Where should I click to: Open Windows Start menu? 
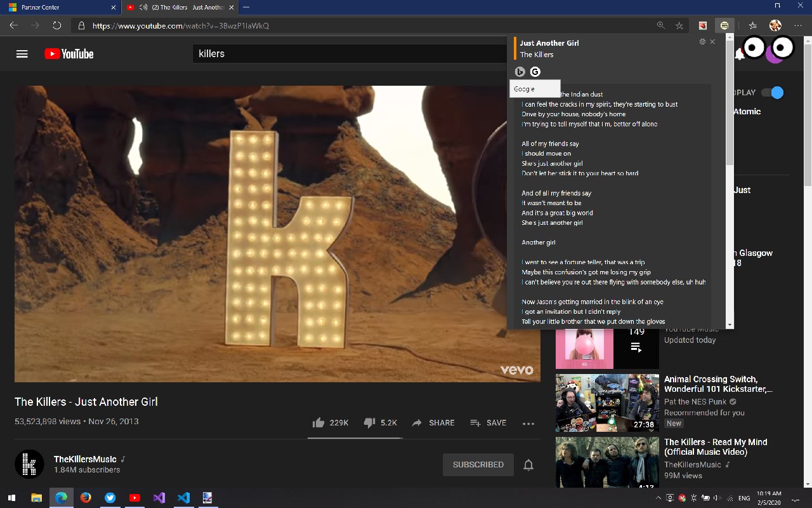click(x=11, y=498)
